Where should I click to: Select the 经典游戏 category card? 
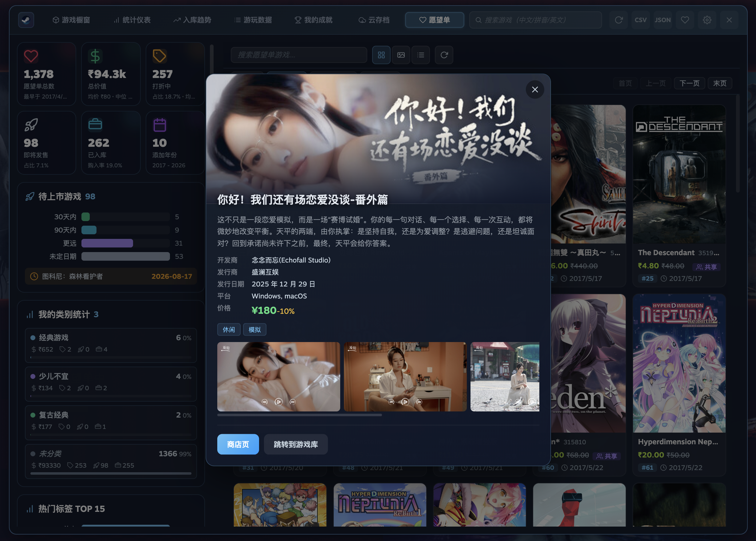point(111,345)
